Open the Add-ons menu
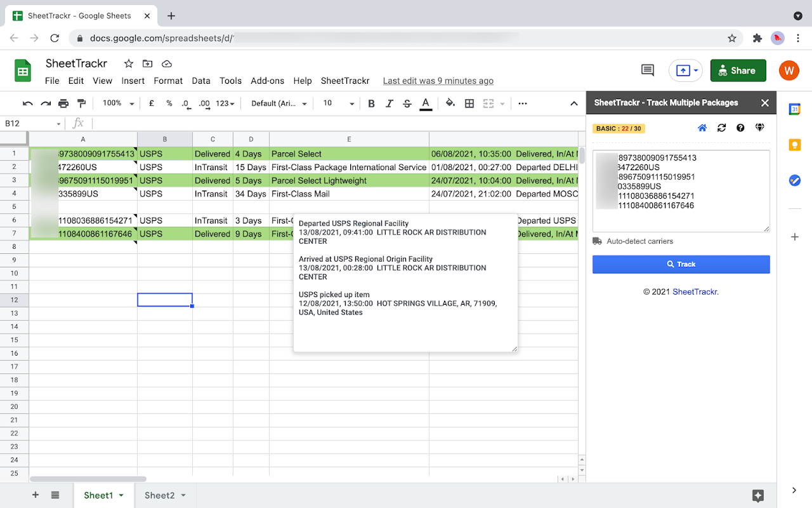 268,81
